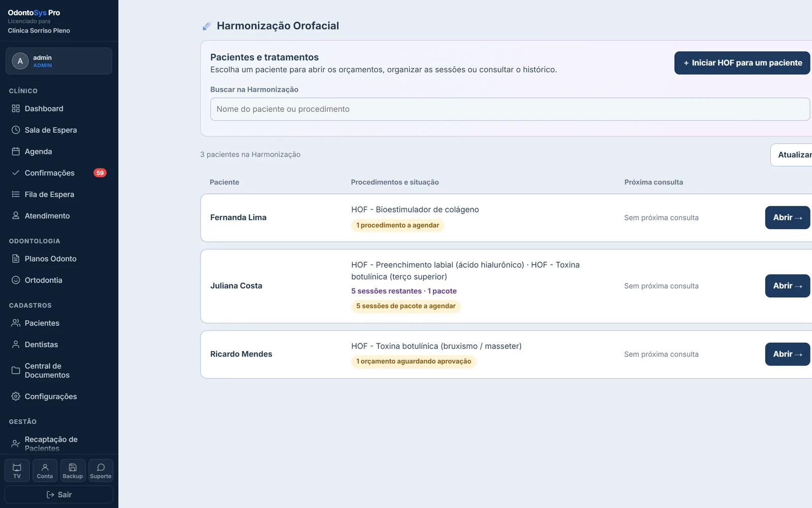This screenshot has width=812, height=508.
Task: Open Planos Odonto document icon
Action: 16,259
